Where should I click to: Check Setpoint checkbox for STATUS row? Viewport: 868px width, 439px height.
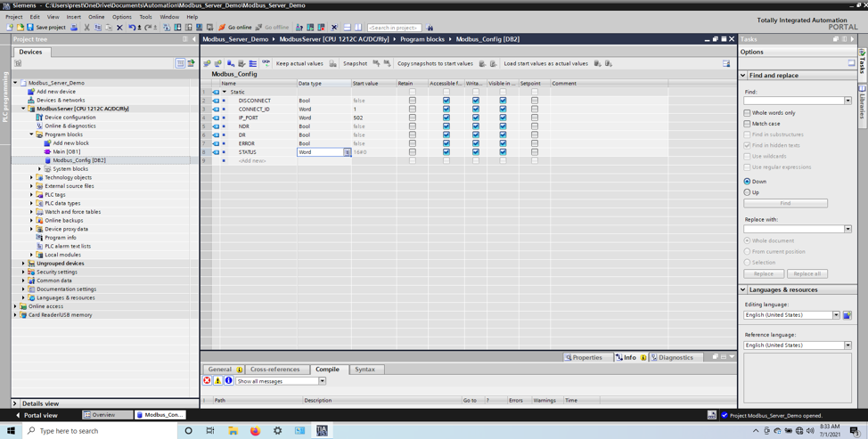[534, 152]
